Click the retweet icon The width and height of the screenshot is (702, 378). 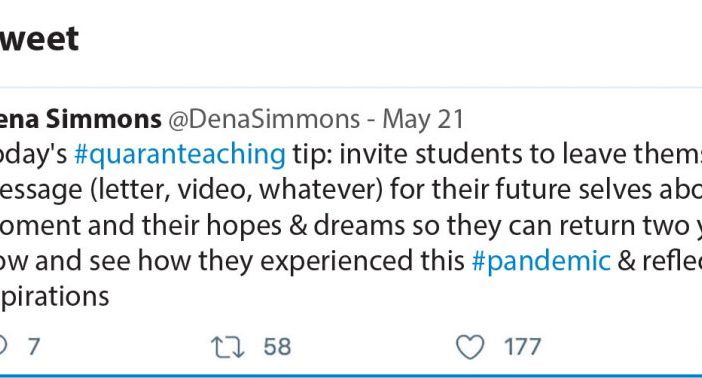click(227, 348)
